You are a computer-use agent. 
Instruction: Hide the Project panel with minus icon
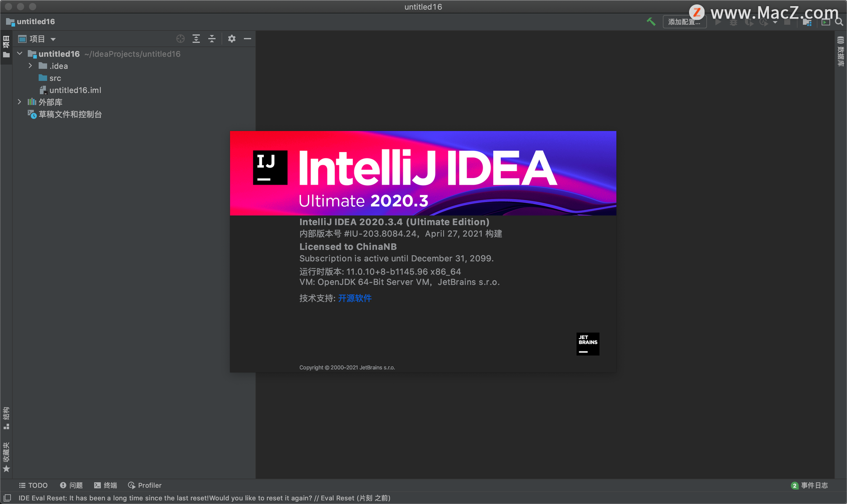pyautogui.click(x=247, y=39)
